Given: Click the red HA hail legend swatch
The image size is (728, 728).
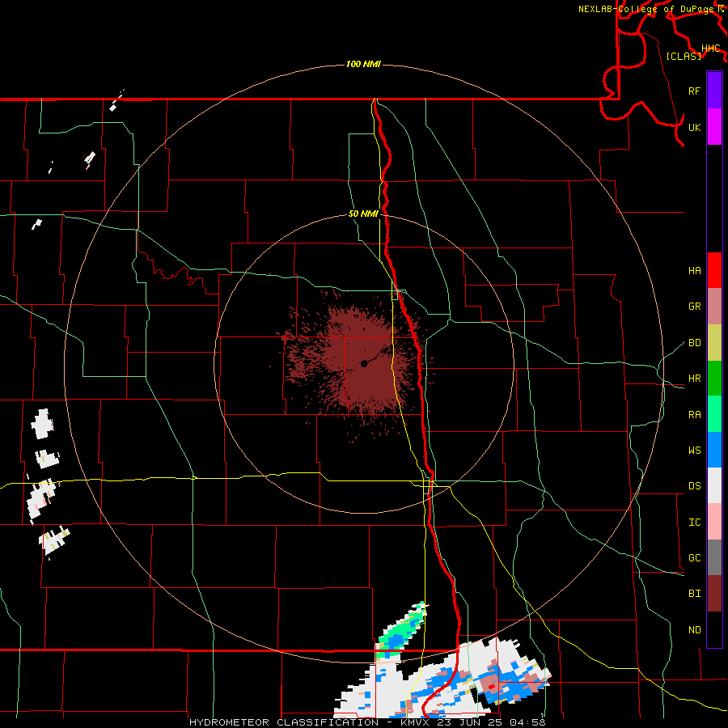Looking at the screenshot, I should (x=714, y=270).
